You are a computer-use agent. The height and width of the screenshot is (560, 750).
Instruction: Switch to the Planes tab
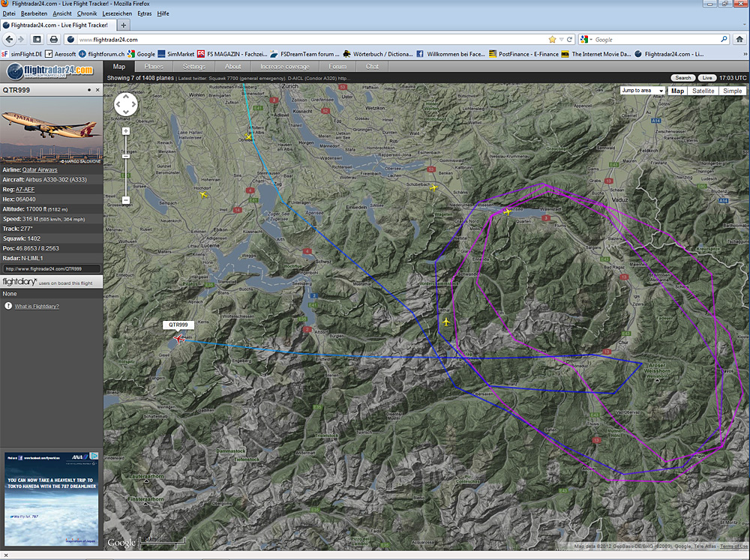pyautogui.click(x=154, y=67)
